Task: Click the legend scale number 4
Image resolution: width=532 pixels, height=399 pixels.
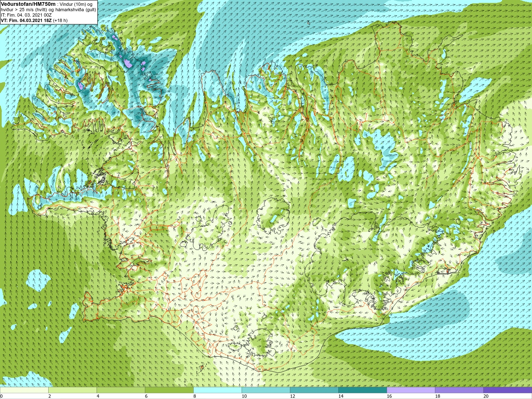Action: click(98, 396)
